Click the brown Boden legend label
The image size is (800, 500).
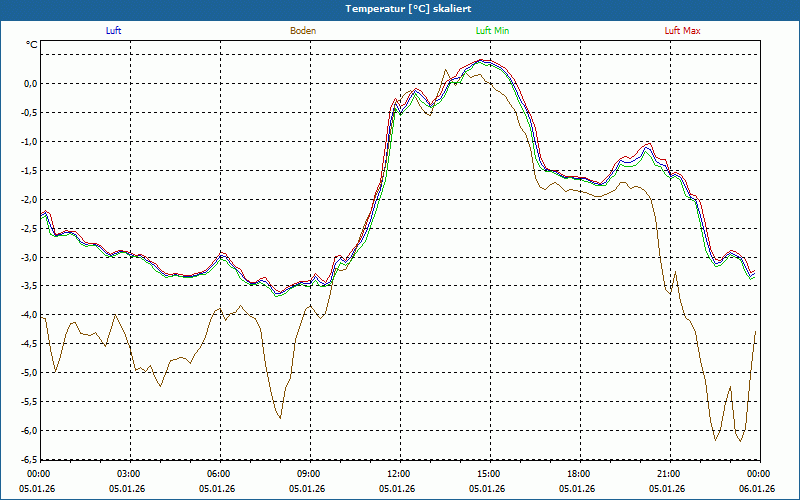303,31
